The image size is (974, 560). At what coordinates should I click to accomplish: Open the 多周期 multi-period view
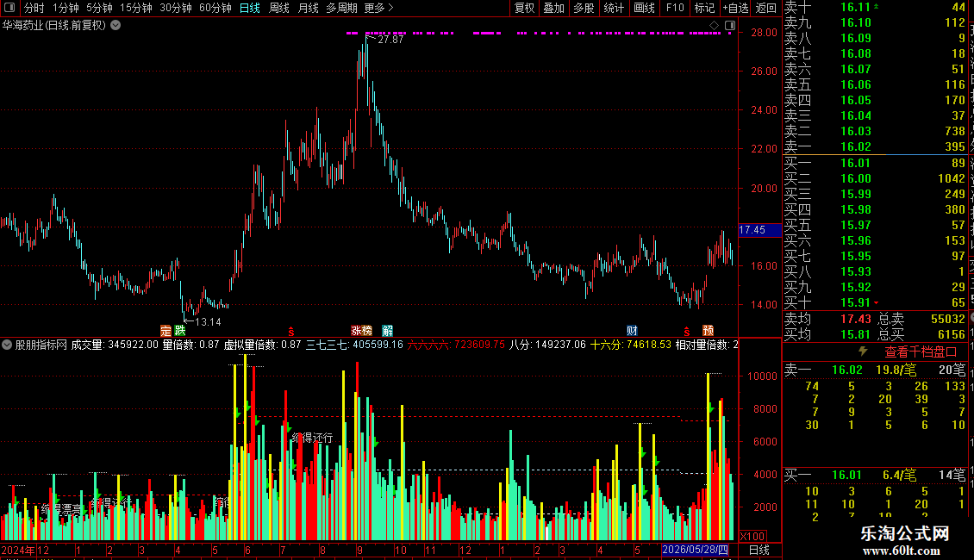pyautogui.click(x=341, y=8)
